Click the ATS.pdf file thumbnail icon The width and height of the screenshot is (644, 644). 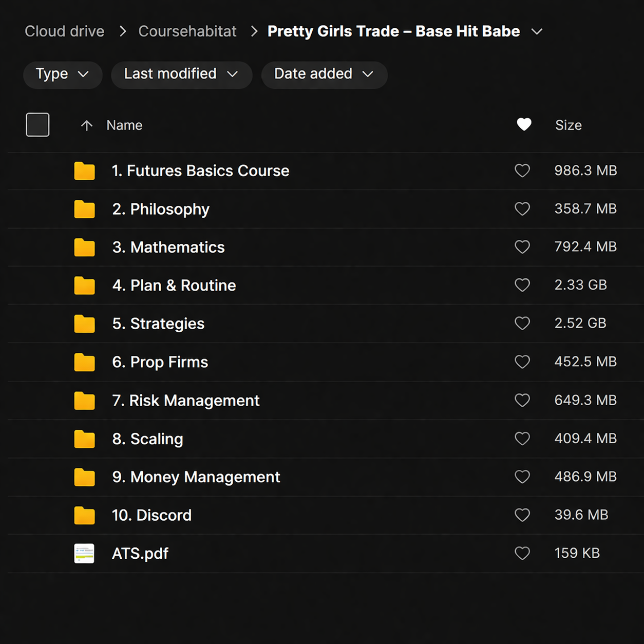point(84,554)
